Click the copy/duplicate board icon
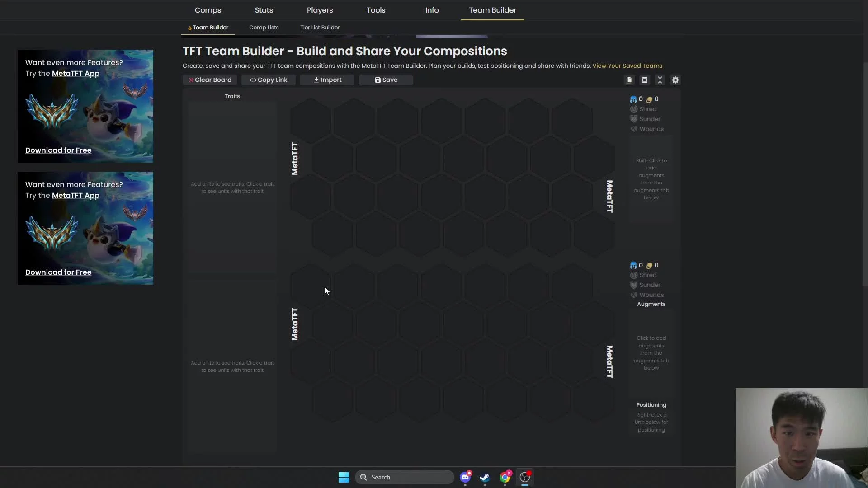The width and height of the screenshot is (868, 488). click(629, 80)
